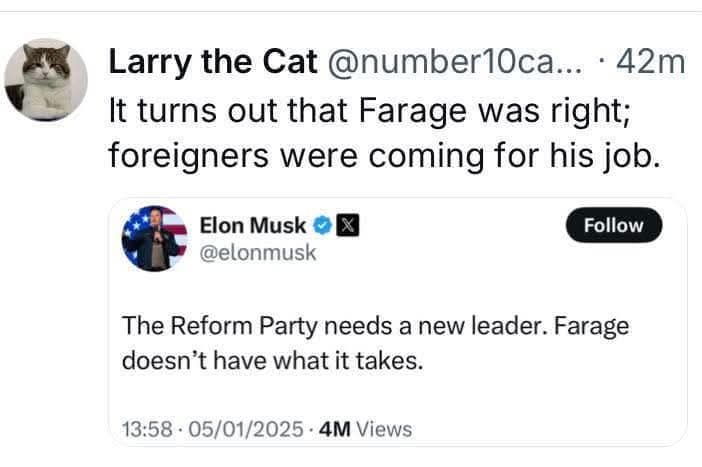Click the X affiliation badge icon
The width and height of the screenshot is (702, 467).
pos(347,226)
